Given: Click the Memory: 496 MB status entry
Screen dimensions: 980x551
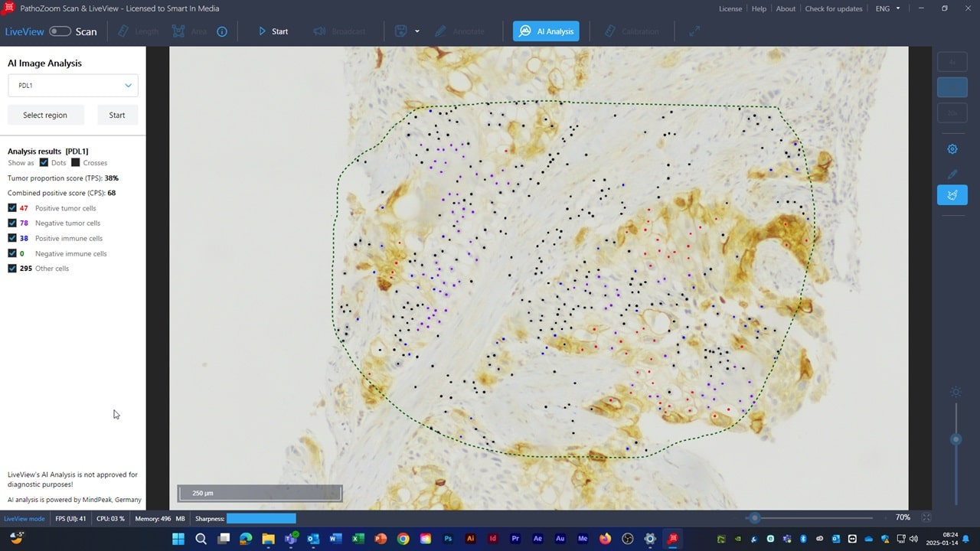Looking at the screenshot, I should pos(160,518).
